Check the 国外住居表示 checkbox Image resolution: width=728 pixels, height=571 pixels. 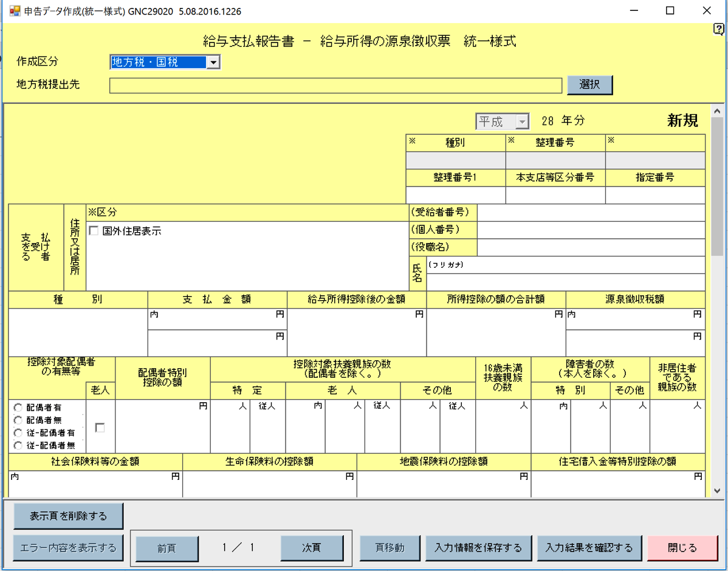(94, 231)
